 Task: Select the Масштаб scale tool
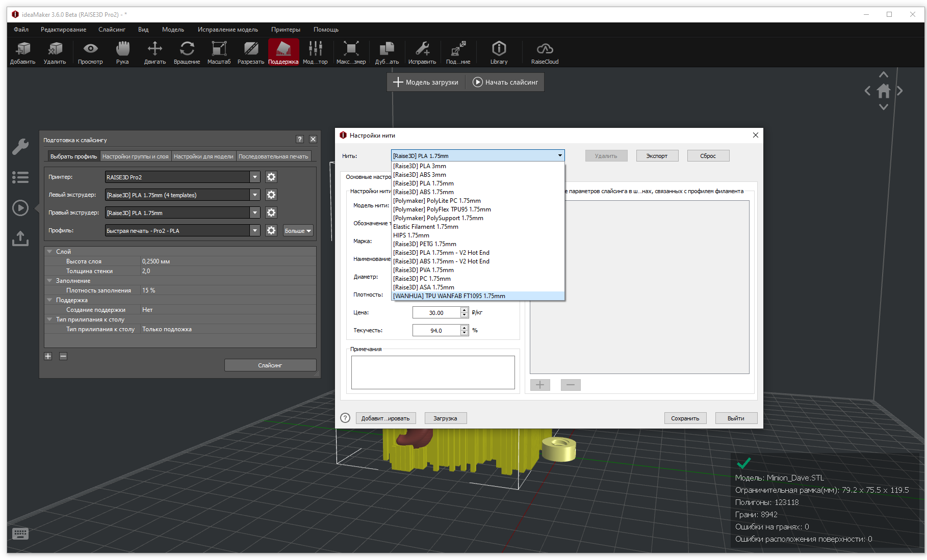tap(219, 52)
